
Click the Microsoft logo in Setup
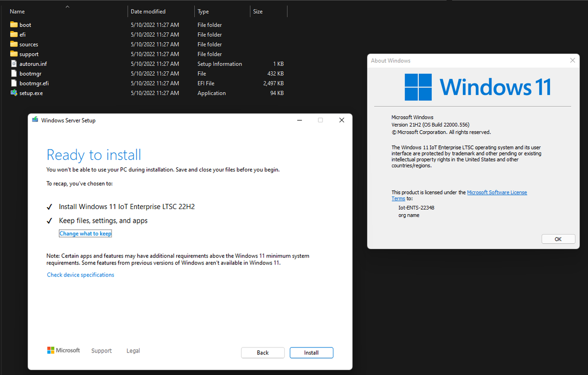click(x=64, y=350)
